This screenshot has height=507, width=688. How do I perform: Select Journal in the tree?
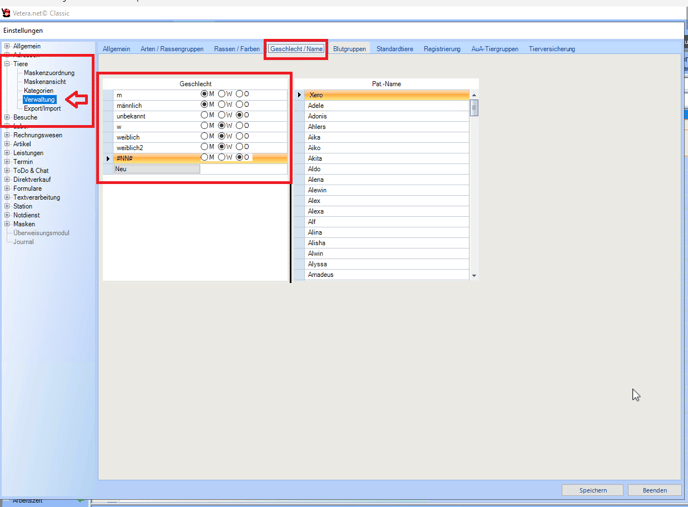pyautogui.click(x=24, y=242)
